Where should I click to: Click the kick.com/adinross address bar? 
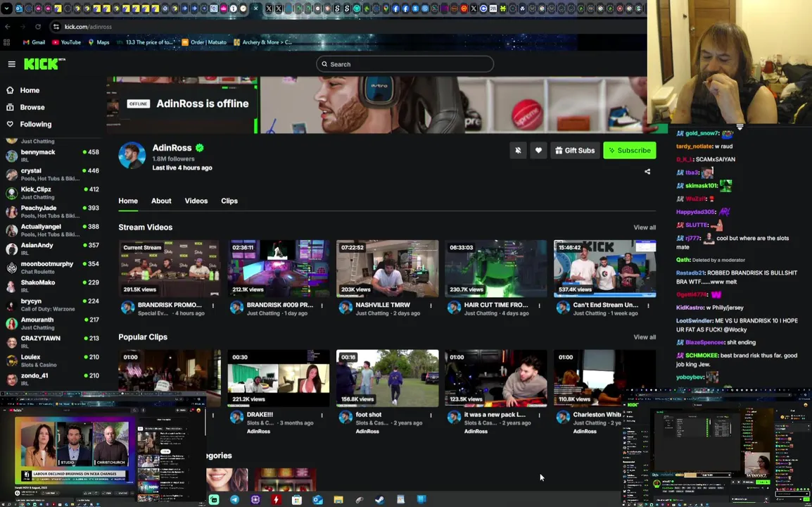tap(88, 27)
